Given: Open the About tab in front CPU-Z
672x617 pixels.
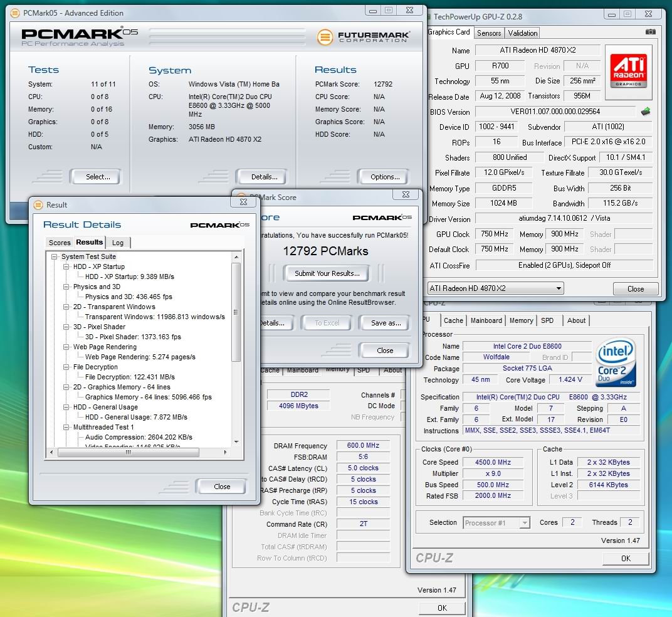Looking at the screenshot, I should (576, 320).
